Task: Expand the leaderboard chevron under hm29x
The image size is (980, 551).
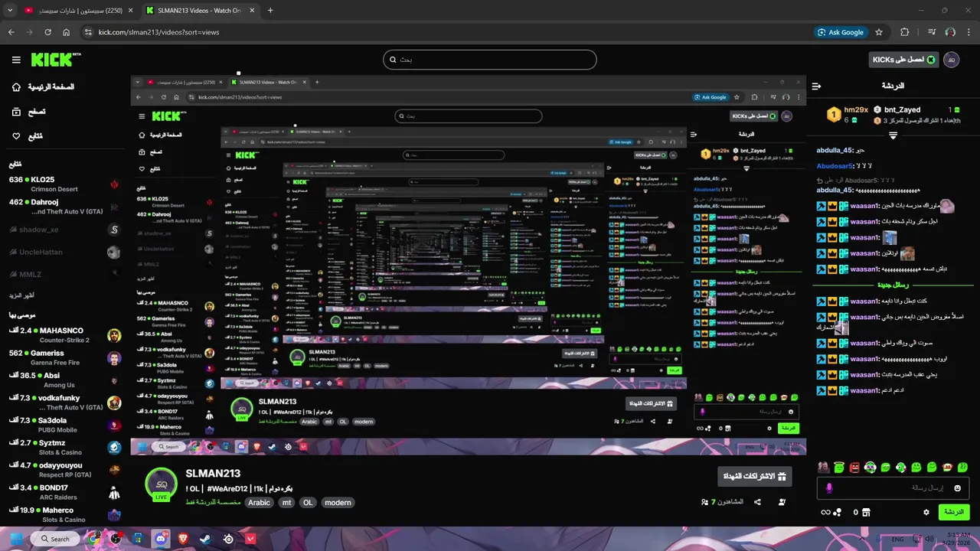Action: [x=893, y=135]
